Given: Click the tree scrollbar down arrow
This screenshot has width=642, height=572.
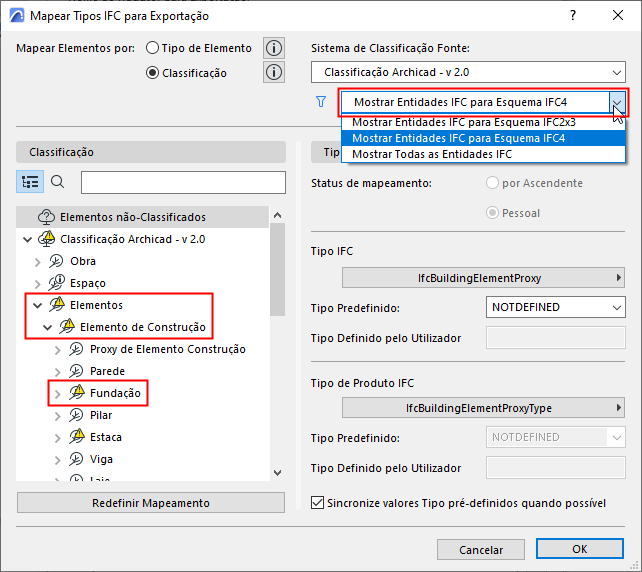Looking at the screenshot, I should 277,473.
